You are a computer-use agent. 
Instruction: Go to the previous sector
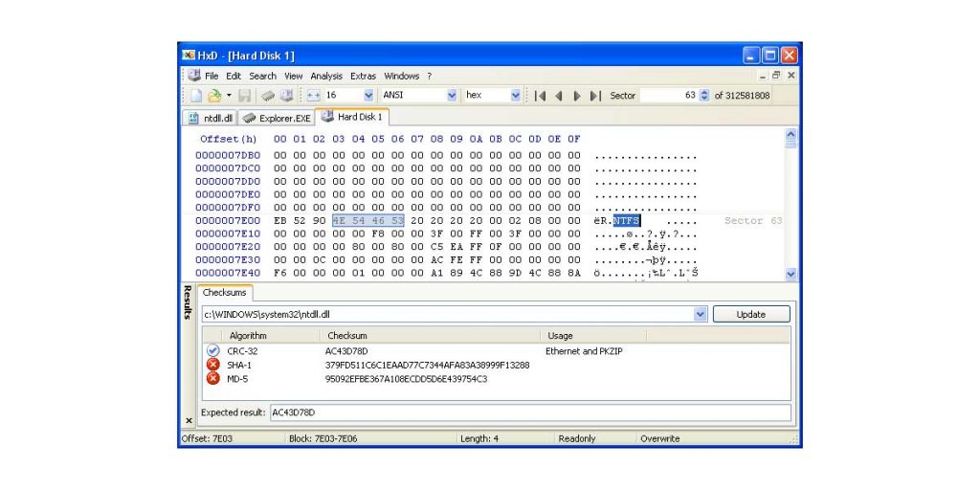559,96
